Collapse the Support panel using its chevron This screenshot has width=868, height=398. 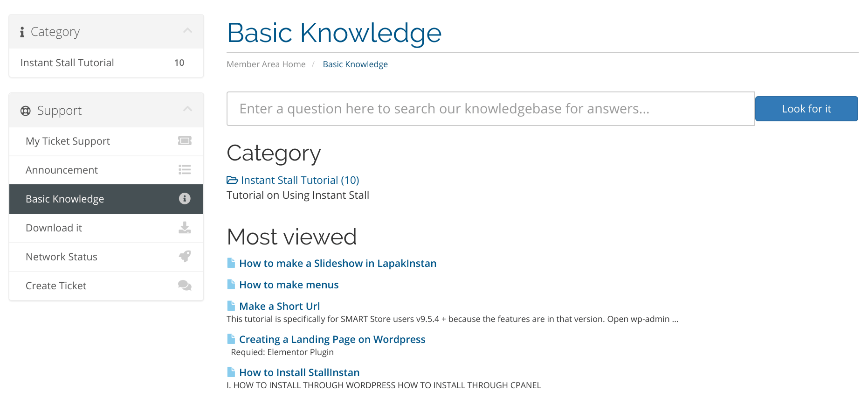point(187,109)
